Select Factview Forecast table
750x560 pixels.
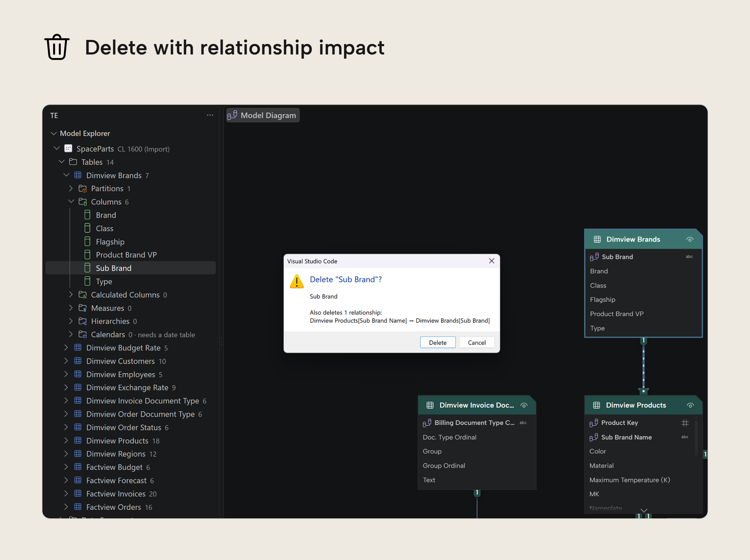point(131,481)
